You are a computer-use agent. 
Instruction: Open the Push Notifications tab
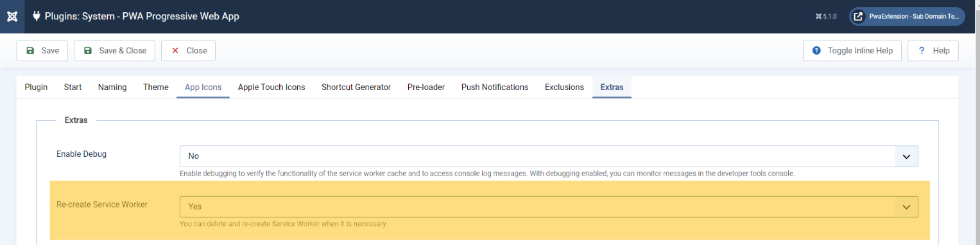point(495,87)
